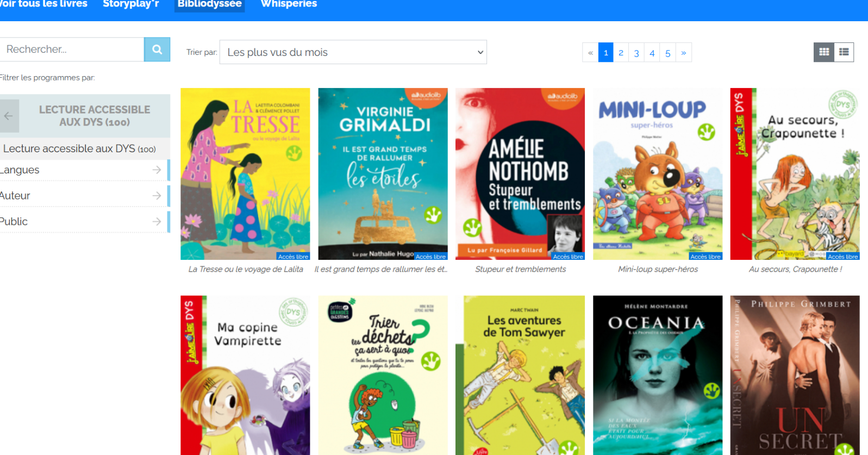Click the audiolib logo on Grimaldi cover
The image size is (868, 455).
coord(427,97)
